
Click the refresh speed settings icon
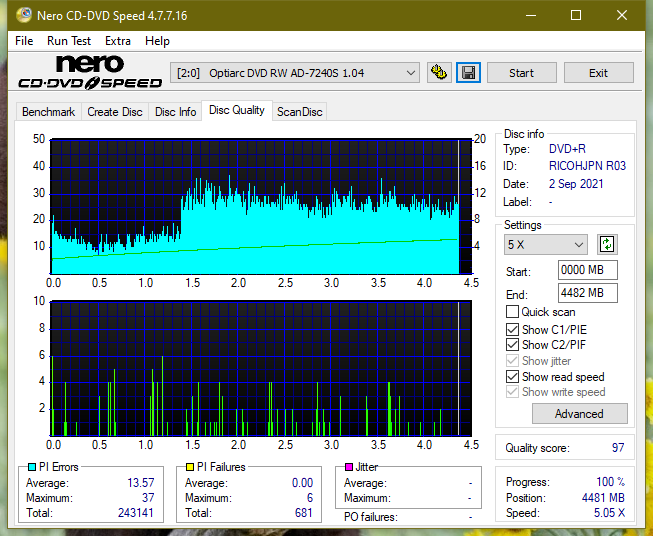(x=607, y=244)
